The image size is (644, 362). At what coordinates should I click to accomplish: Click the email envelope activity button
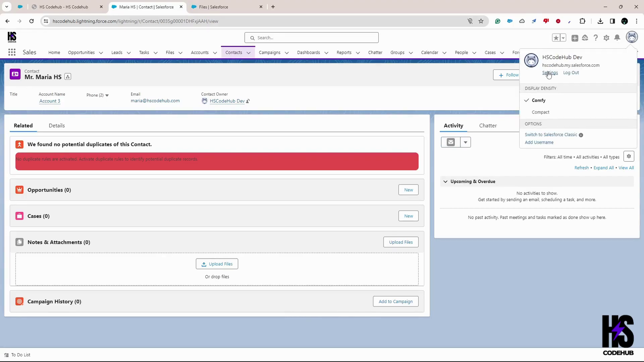pos(451,142)
